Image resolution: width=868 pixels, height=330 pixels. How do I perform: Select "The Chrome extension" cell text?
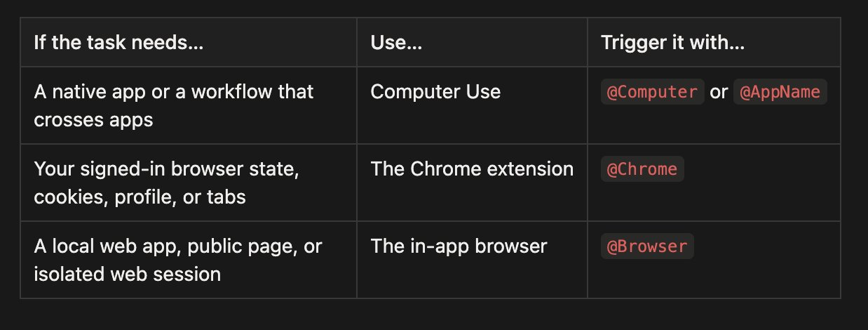[472, 169]
